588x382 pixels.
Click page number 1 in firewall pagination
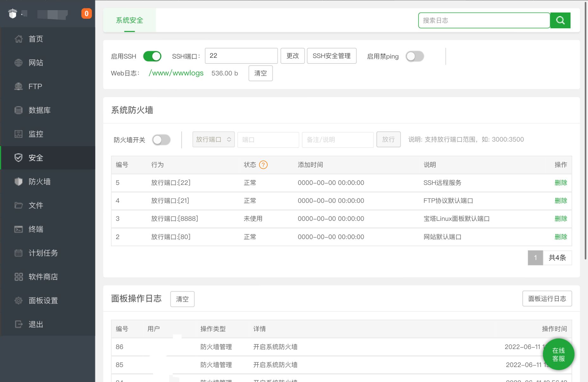535,258
